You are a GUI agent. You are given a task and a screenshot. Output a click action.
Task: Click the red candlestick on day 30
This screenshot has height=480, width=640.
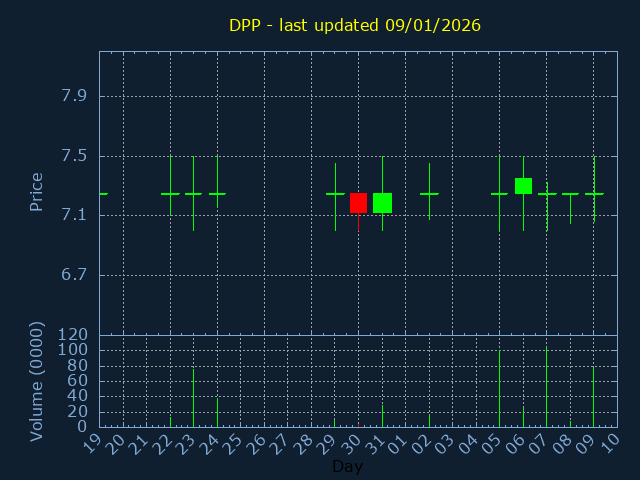coord(358,203)
